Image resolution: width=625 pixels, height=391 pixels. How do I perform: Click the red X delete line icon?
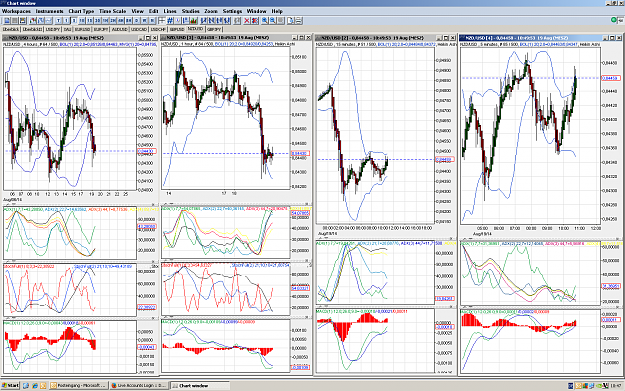247,20
